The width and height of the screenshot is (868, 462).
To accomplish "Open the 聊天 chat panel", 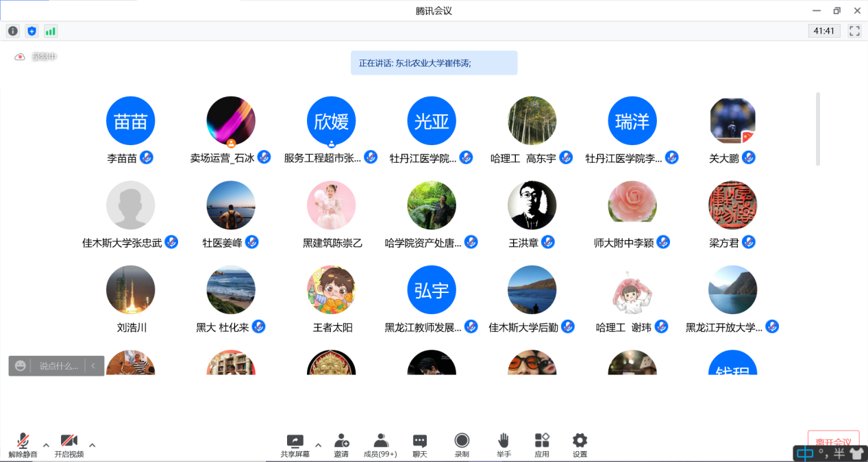I will pyautogui.click(x=420, y=445).
